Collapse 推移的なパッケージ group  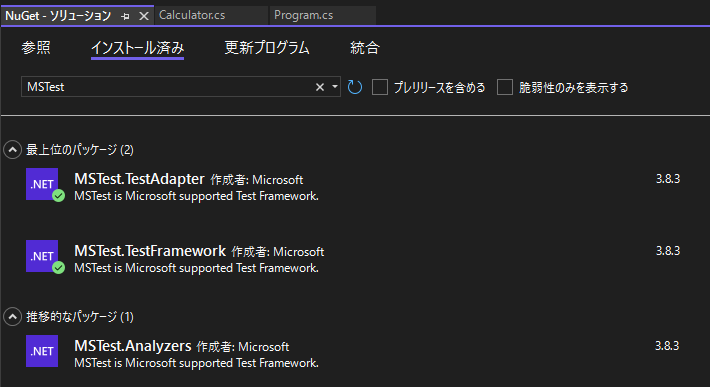point(13,316)
